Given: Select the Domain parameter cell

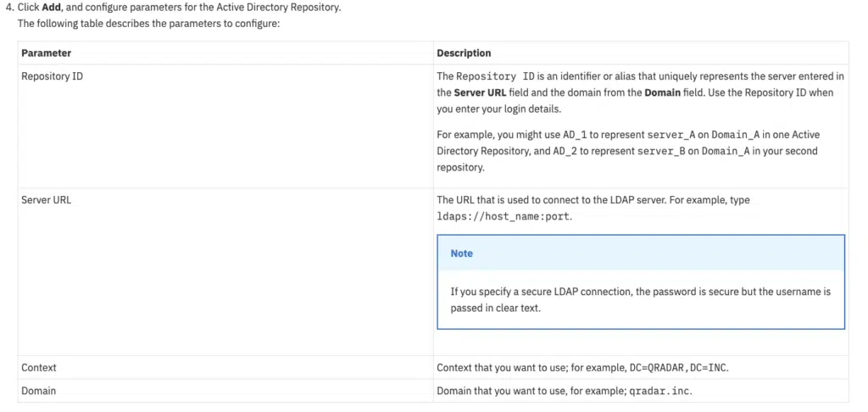Looking at the screenshot, I should pos(39,391).
